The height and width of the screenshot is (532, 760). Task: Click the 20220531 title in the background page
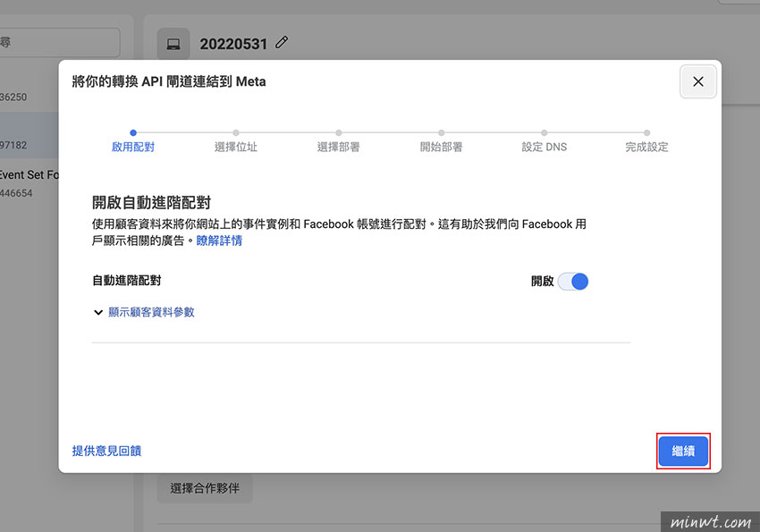[x=233, y=44]
